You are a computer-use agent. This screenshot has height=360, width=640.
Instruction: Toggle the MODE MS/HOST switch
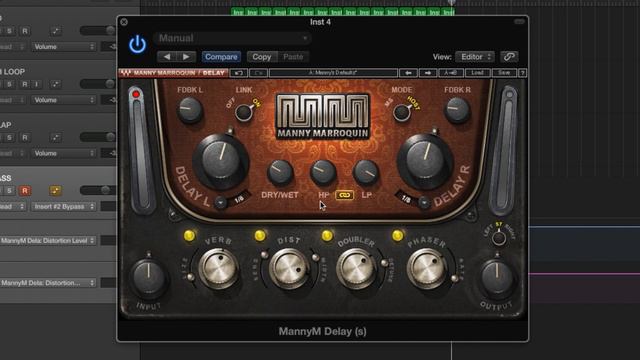(x=402, y=112)
